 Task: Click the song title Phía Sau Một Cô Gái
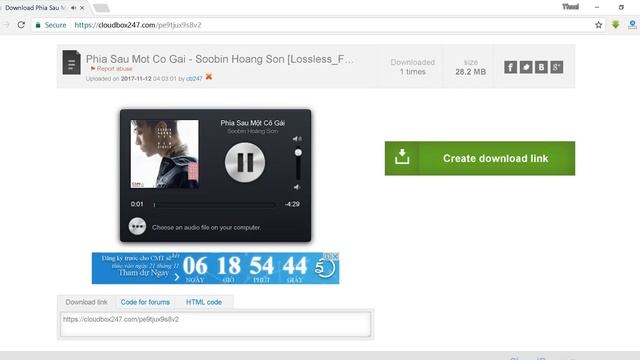pos(253,123)
